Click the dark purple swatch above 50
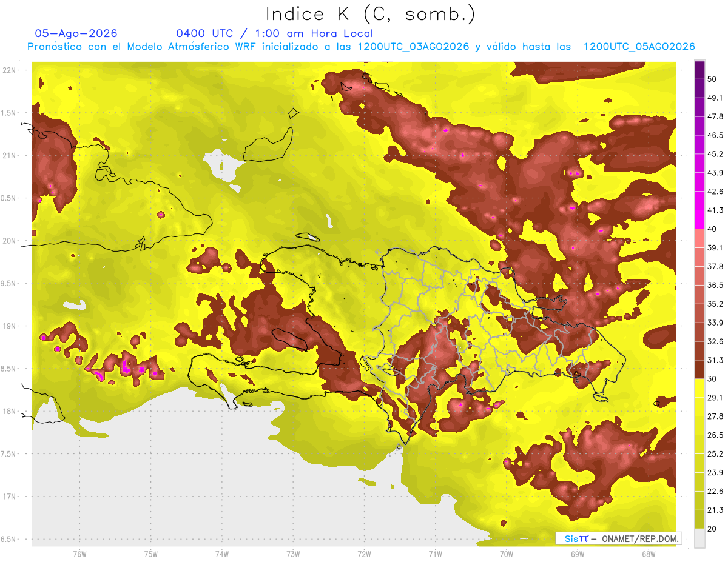Screen dimensions: 728x562 coord(699,70)
